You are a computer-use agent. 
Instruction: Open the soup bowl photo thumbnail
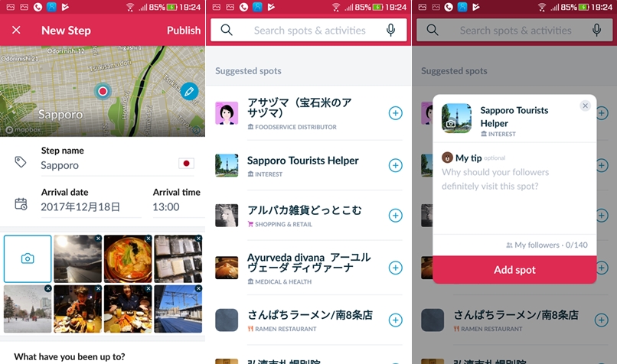(128, 259)
